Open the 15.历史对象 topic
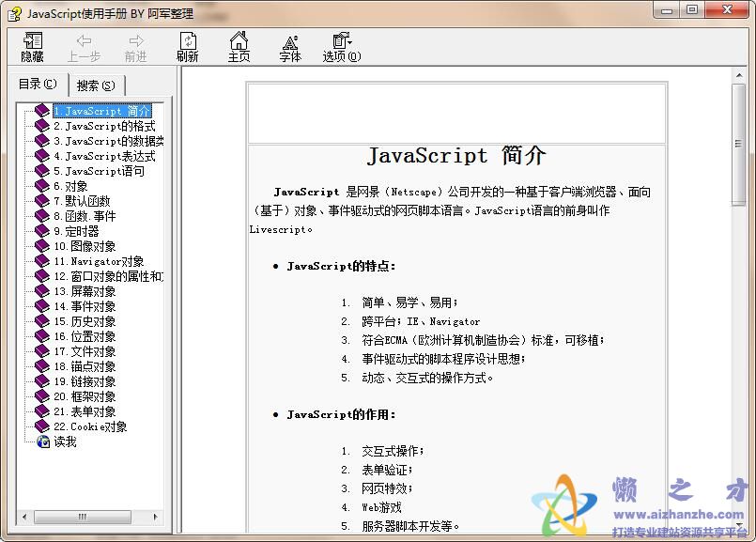The height and width of the screenshot is (542, 756). [86, 320]
